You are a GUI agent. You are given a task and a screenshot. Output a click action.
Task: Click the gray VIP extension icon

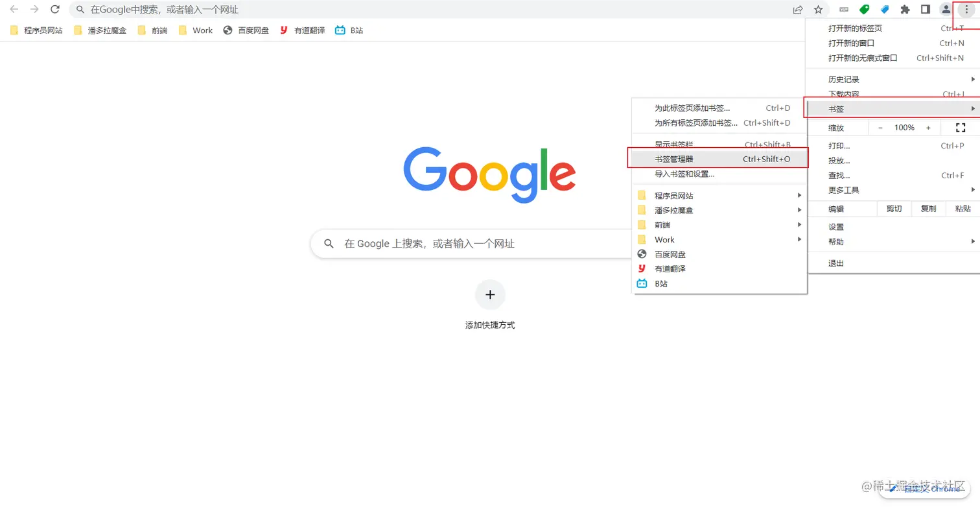[x=844, y=10]
